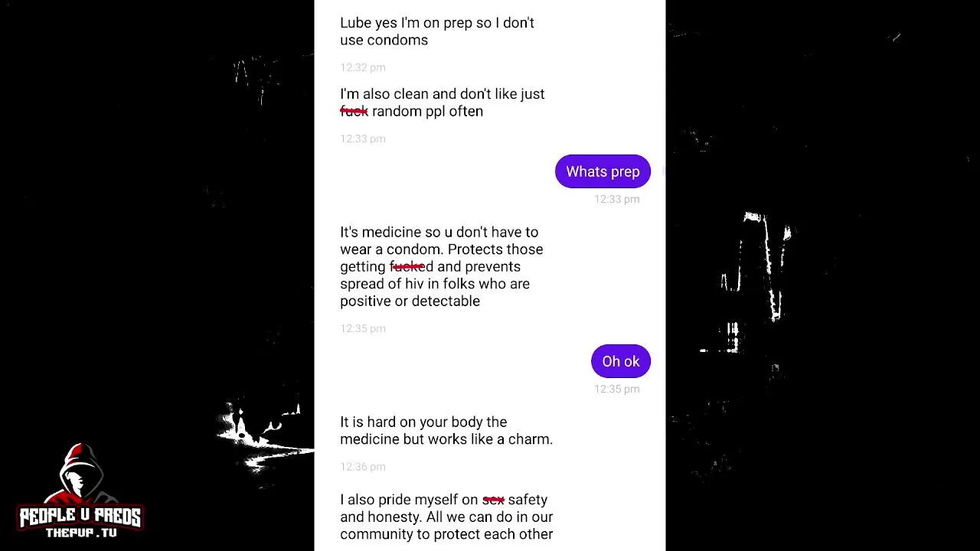Tap the purple "Whats prep" bubble
Screen dimensions: 980x551
pyautogui.click(x=603, y=171)
